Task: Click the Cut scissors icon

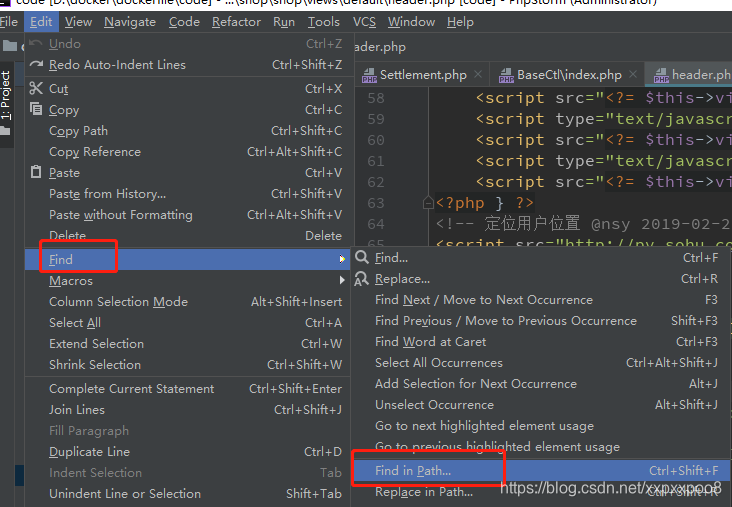Action: click(36, 88)
